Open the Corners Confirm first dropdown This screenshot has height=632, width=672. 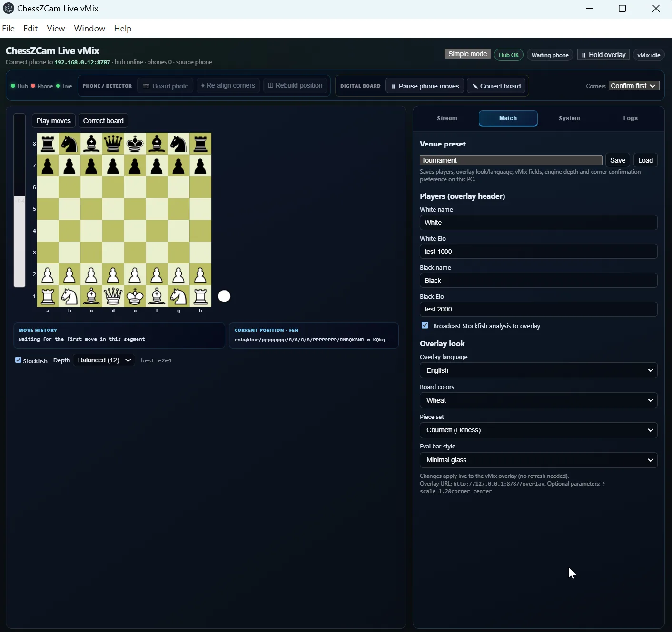634,86
